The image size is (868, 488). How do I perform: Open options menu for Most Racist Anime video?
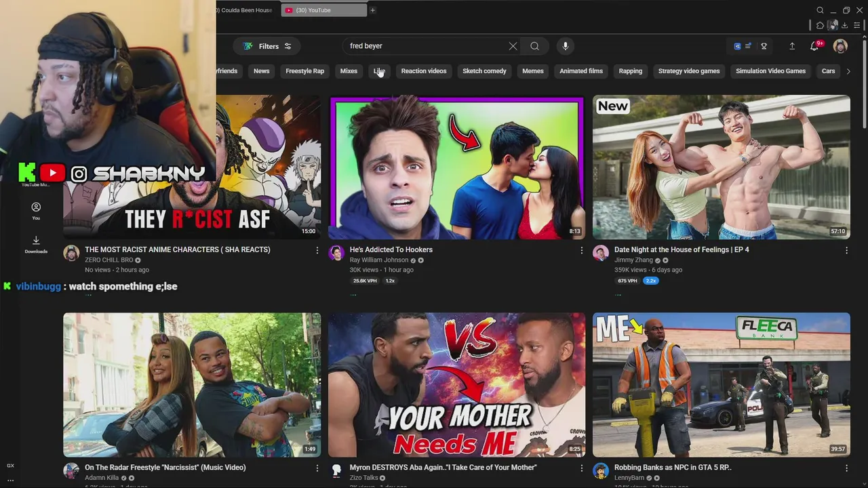tap(317, 251)
